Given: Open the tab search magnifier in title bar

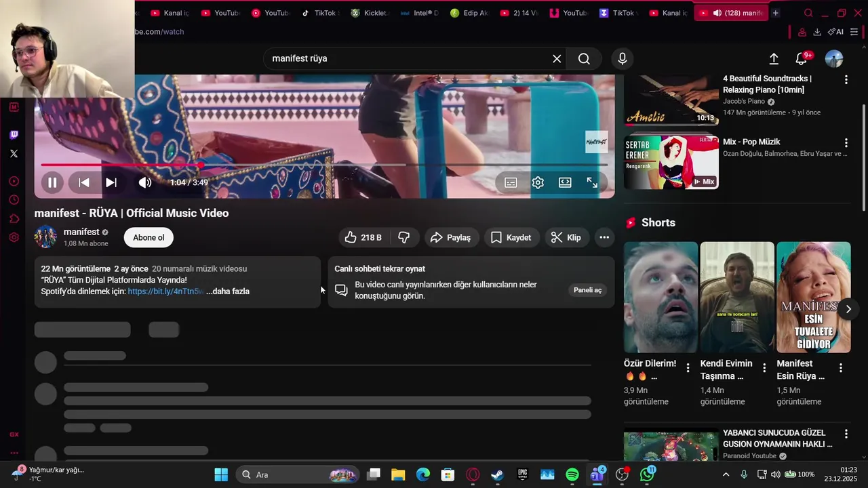Looking at the screenshot, I should [x=808, y=13].
